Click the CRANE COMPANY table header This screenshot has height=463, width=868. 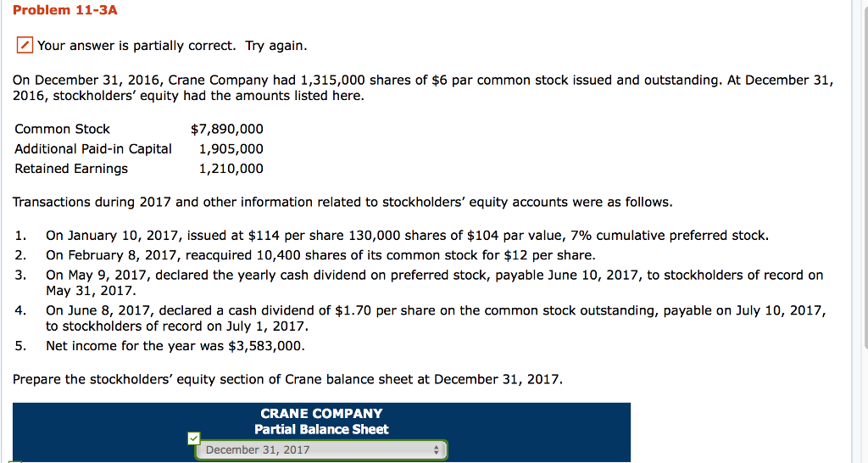pyautogui.click(x=321, y=414)
